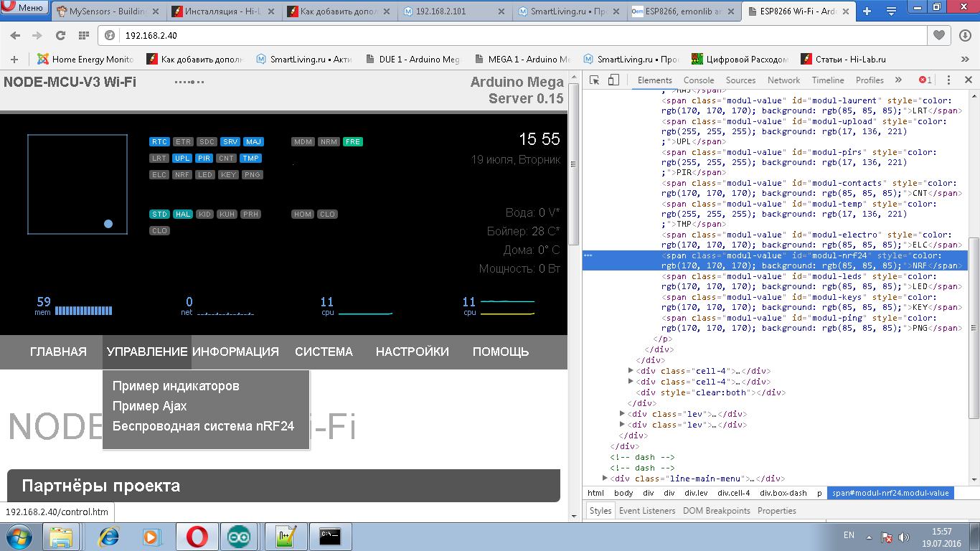Open a new browser tab
The width and height of the screenshot is (980, 551).
(x=867, y=11)
